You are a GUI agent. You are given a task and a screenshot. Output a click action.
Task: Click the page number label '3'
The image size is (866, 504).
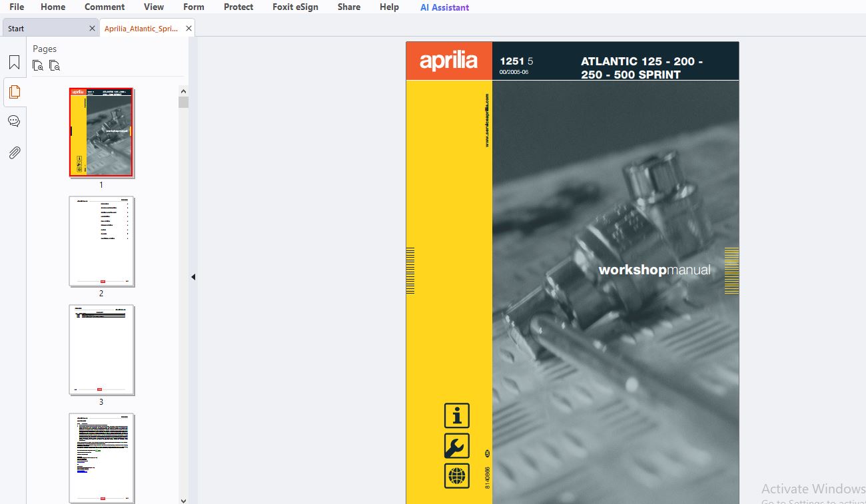click(x=101, y=402)
